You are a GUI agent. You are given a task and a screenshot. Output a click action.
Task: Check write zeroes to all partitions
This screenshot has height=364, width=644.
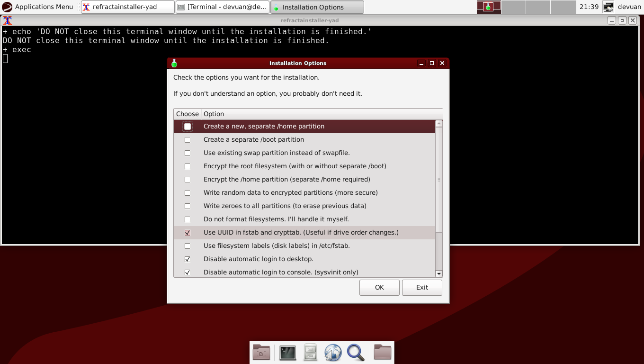(x=188, y=206)
